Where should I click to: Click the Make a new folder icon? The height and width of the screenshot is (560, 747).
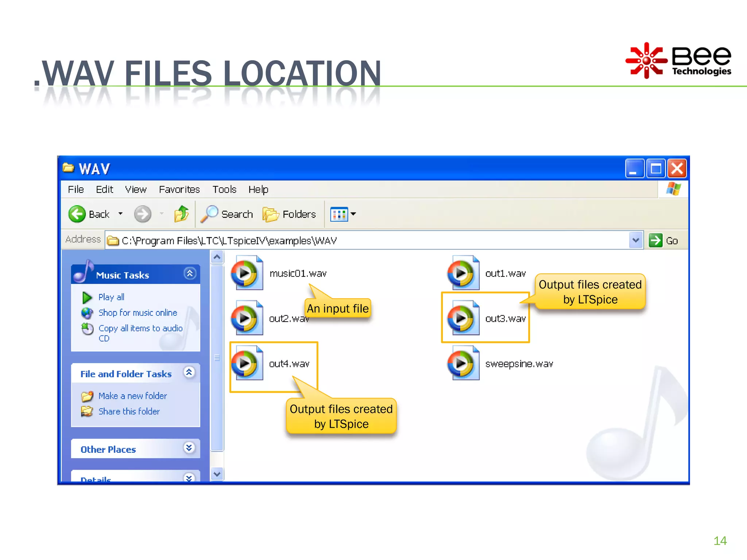87,396
